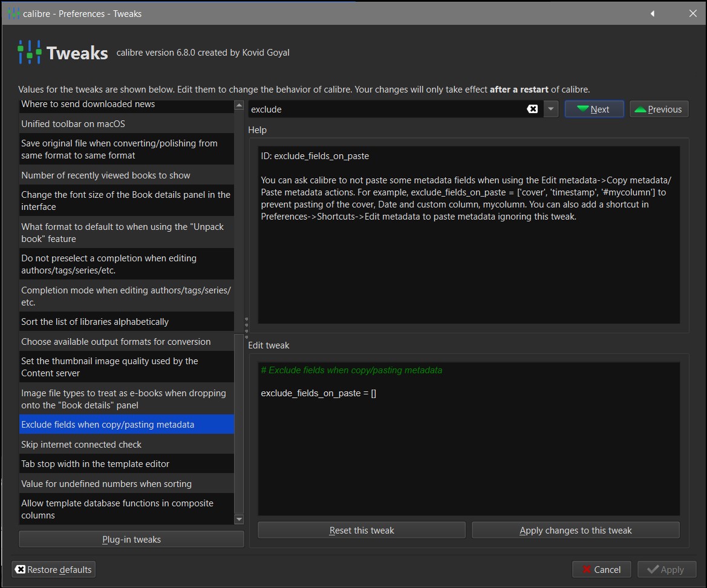Screen dimensions: 707x588
Task: Select 'Sort the list of libraries alphabetically'
Action: tap(126, 321)
